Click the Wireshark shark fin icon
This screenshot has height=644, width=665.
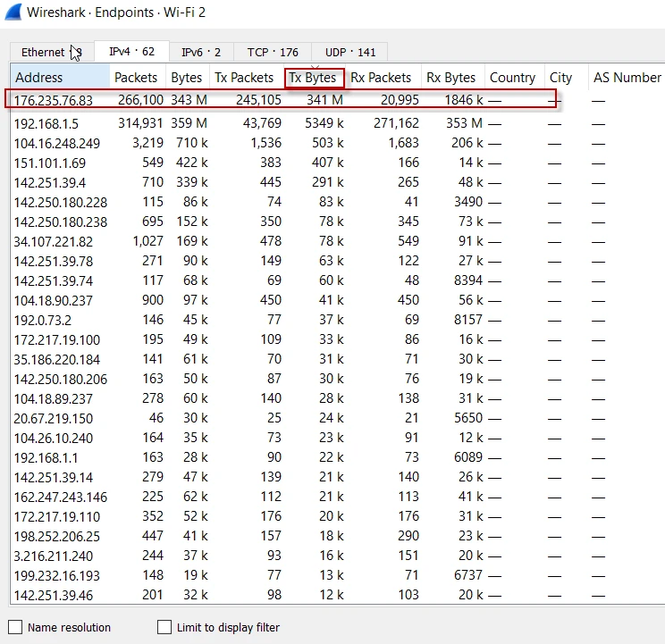(x=13, y=13)
